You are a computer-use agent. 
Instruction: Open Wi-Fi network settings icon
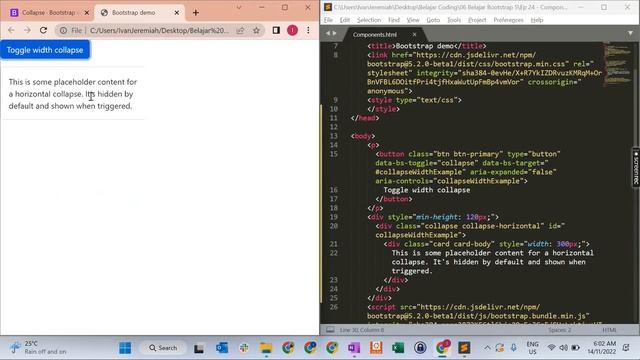pos(551,348)
